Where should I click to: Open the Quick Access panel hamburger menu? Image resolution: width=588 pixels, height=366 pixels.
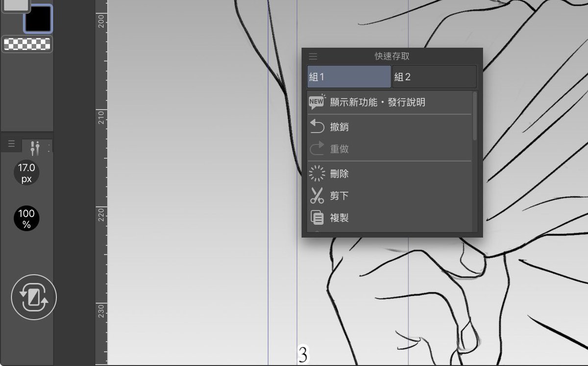coord(313,56)
